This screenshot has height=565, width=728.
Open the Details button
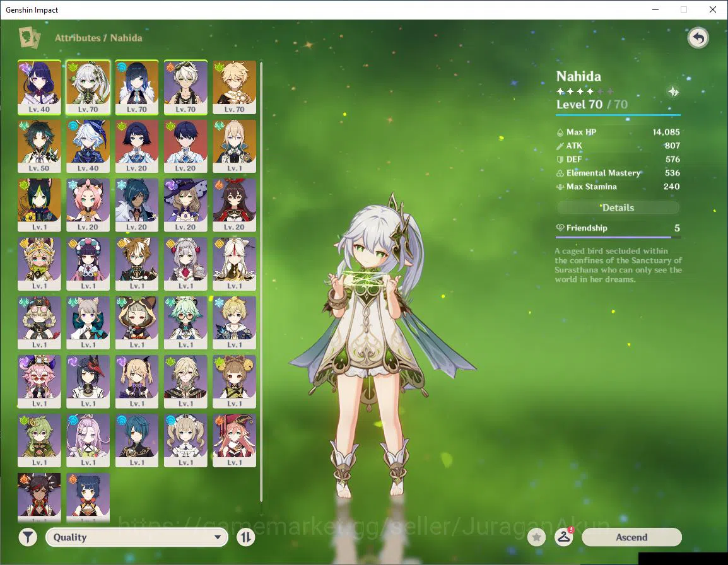[x=618, y=207]
